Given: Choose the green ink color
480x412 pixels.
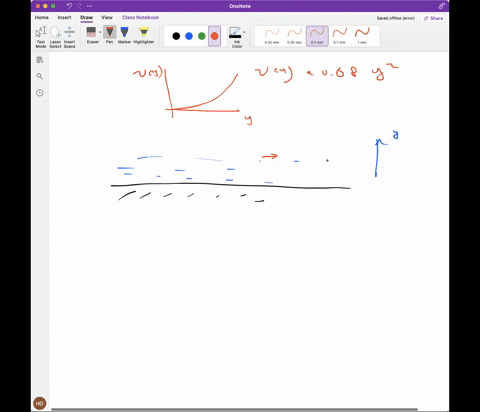Looking at the screenshot, I should tap(202, 36).
